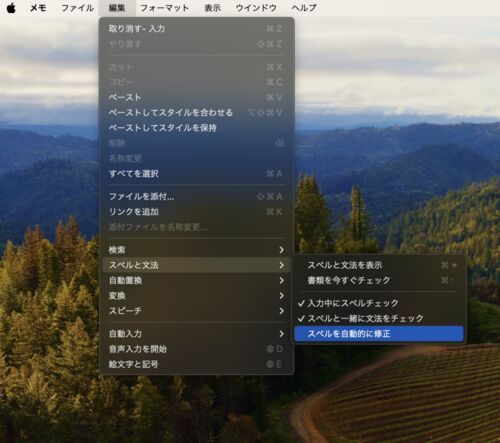Expand the 変換 submenu
This screenshot has height=443, width=500.
click(196, 296)
